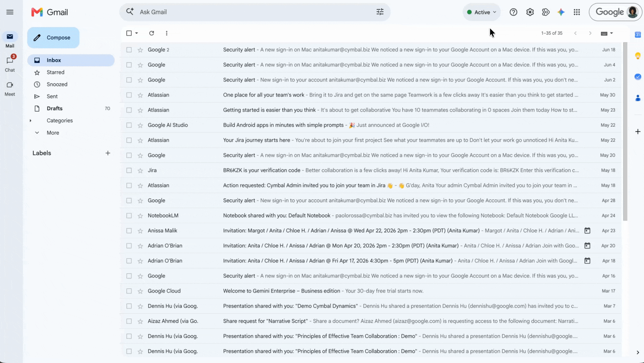Select the Google AI Studio email checkbox
This screenshot has height=363, width=644.
129,125
